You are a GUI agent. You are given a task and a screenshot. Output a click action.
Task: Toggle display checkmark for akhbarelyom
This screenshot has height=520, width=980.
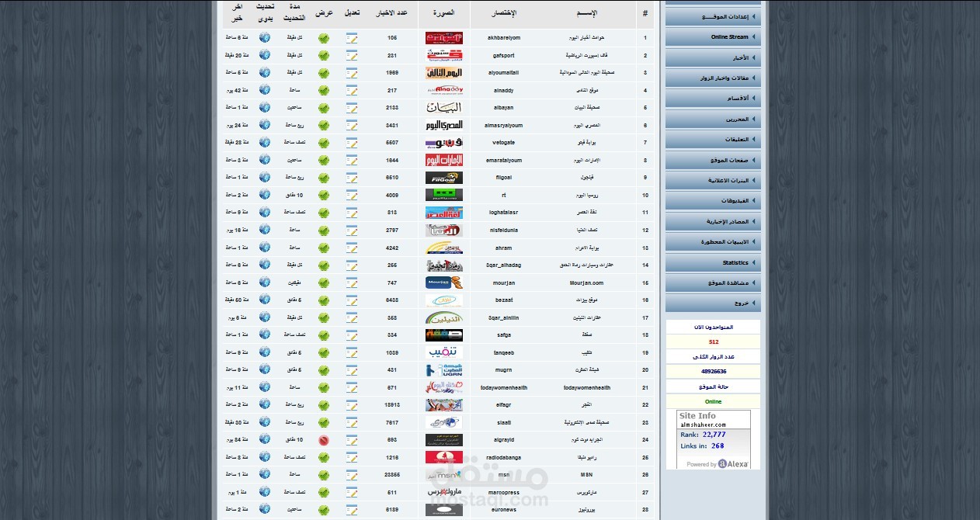[x=324, y=37]
